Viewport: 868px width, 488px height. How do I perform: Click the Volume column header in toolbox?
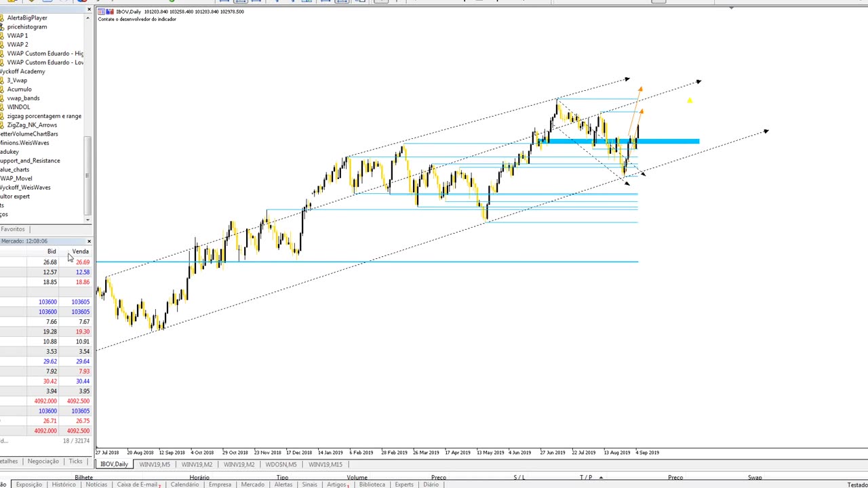coord(357,477)
